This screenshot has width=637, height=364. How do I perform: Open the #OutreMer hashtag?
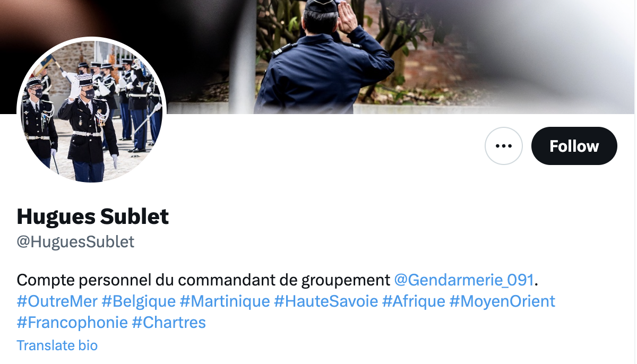pyautogui.click(x=57, y=301)
